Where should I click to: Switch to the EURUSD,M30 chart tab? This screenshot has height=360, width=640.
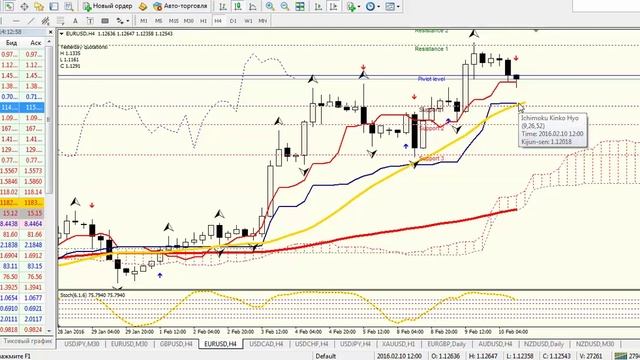coord(129,344)
